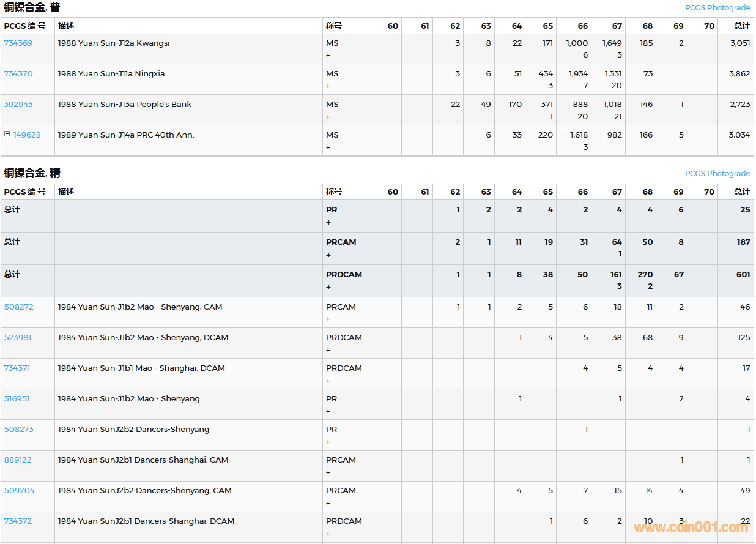Open PCGS number 734371 Shanghai DCAM

click(x=17, y=368)
